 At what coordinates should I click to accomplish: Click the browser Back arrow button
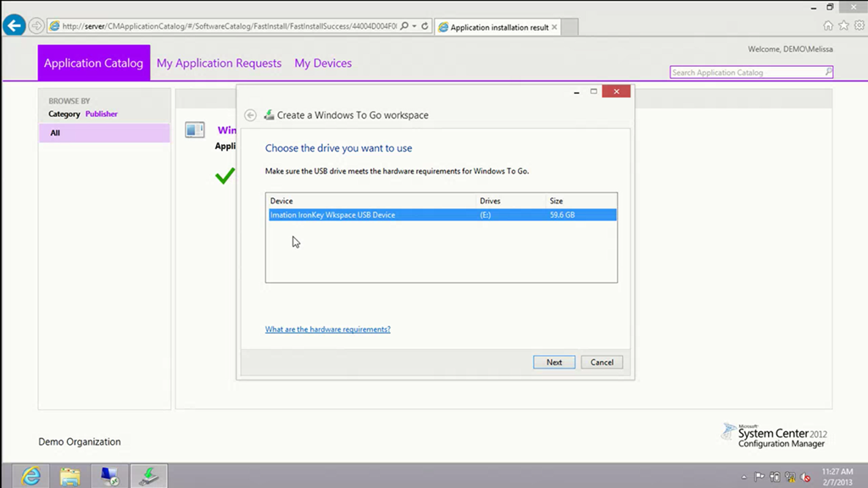point(14,26)
